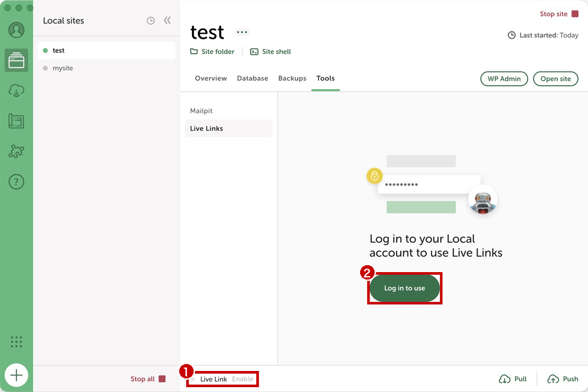Push the site to host
This screenshot has width=588, height=392.
coord(563,379)
